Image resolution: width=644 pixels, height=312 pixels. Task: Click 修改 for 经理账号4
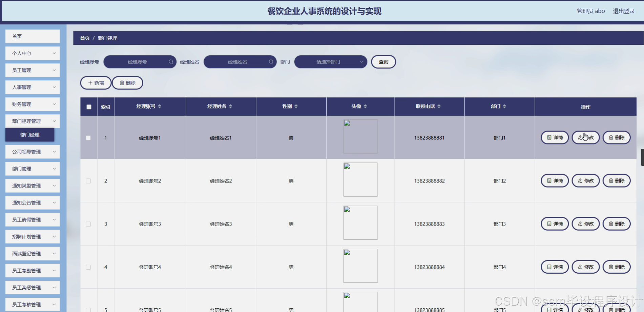(x=586, y=267)
